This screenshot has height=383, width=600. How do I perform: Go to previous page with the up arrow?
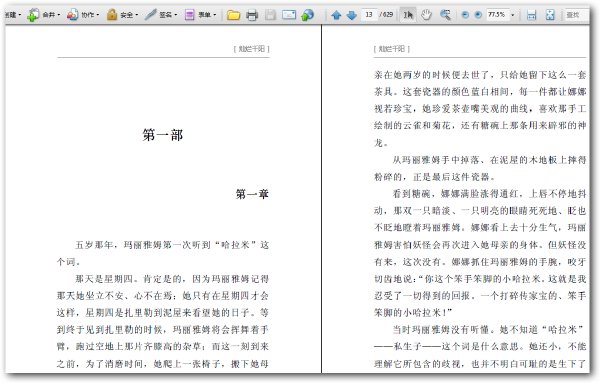pos(336,15)
